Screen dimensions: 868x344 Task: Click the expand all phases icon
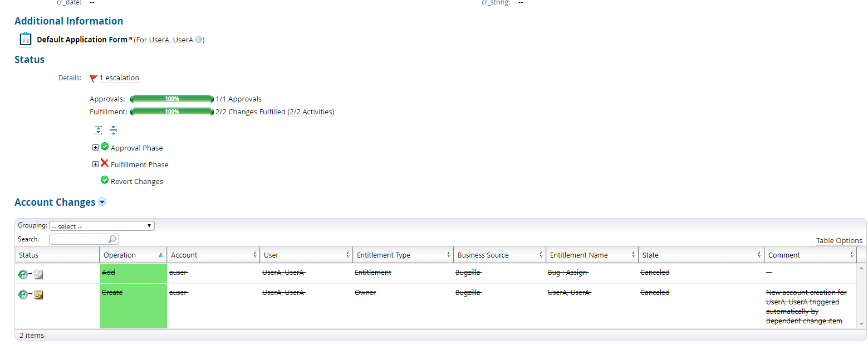pos(98,129)
